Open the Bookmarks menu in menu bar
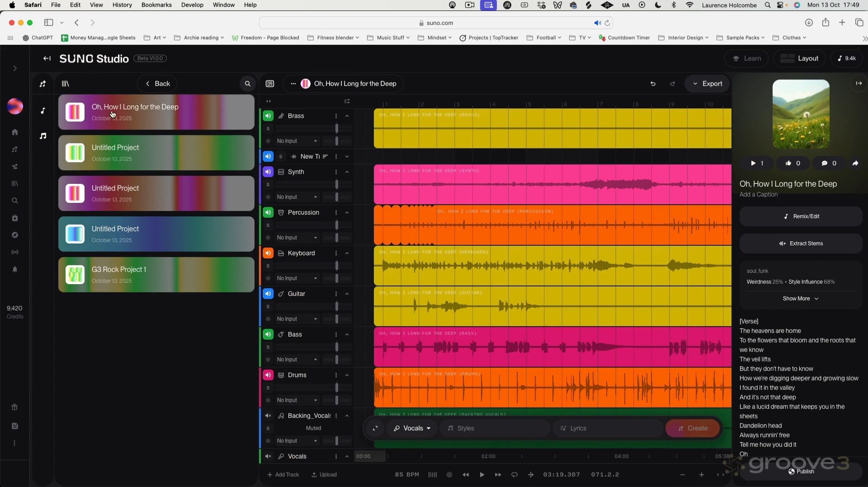The image size is (868, 487). [156, 5]
